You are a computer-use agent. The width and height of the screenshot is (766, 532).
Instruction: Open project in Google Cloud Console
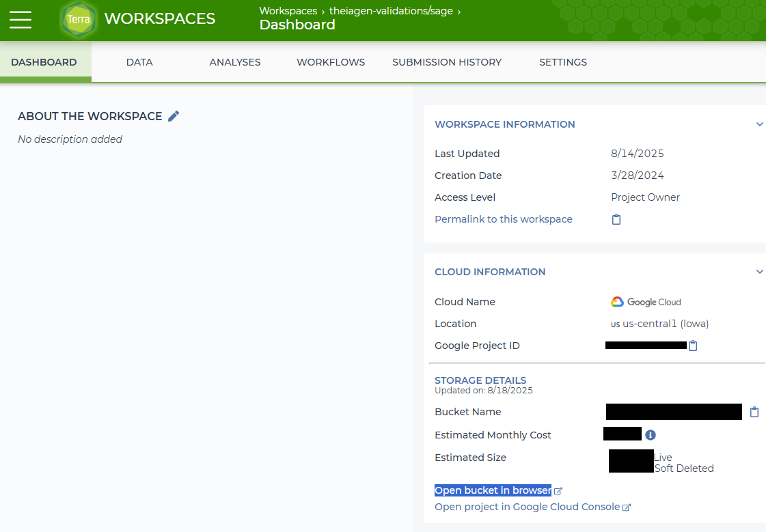click(527, 507)
